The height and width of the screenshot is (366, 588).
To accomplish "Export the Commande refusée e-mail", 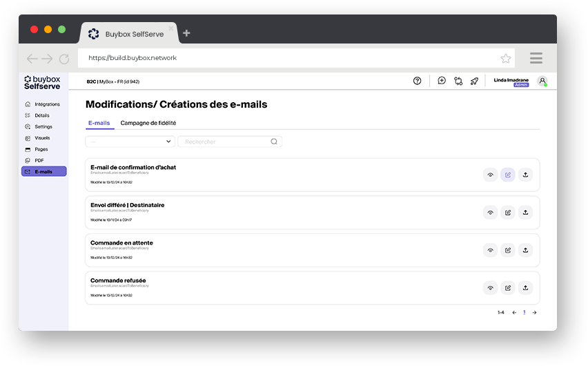I will [x=525, y=288].
